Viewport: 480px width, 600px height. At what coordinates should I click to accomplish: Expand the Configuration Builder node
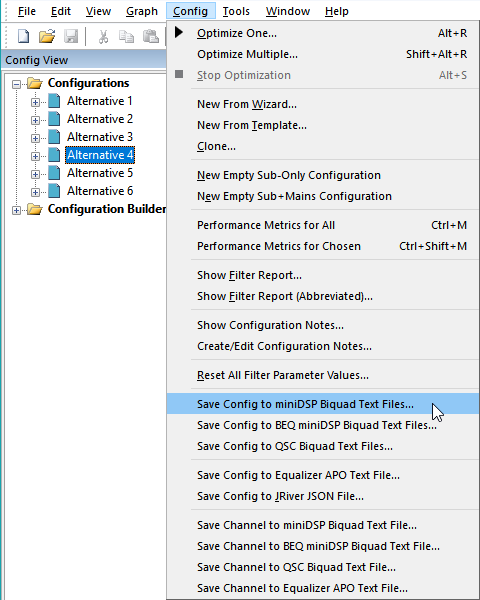click(x=16, y=210)
